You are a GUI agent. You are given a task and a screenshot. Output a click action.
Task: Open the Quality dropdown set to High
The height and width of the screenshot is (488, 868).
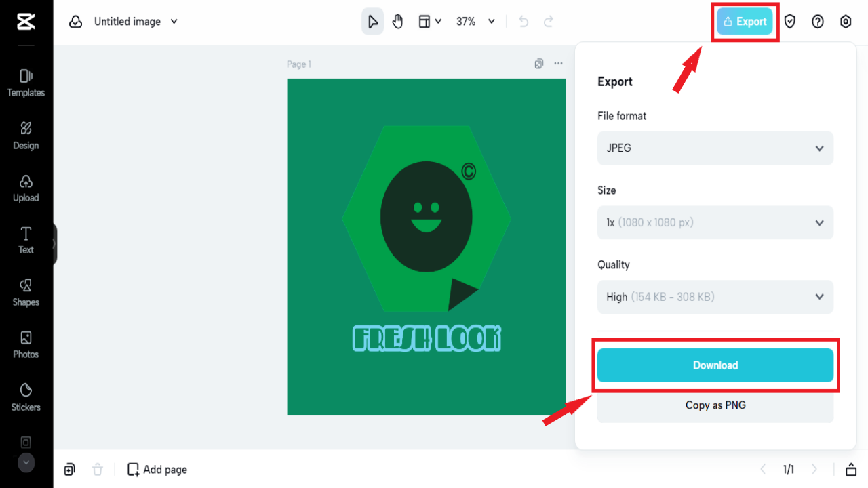pos(715,297)
